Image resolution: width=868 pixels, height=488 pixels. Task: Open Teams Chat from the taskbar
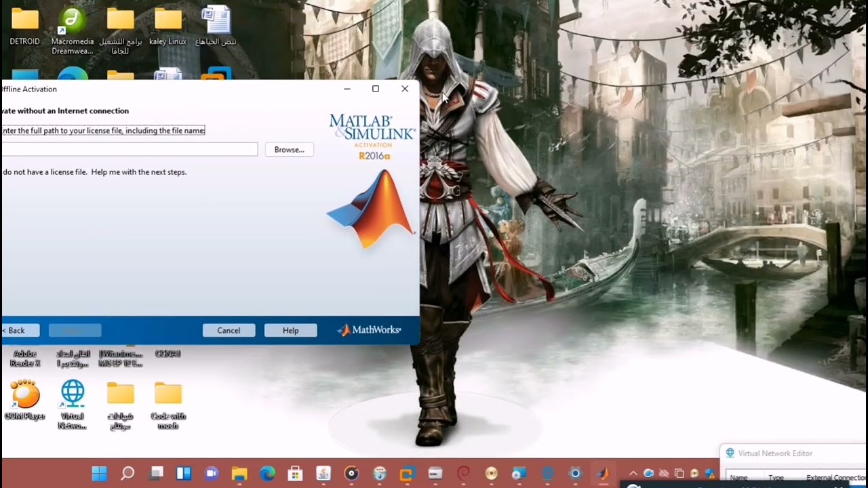click(211, 473)
